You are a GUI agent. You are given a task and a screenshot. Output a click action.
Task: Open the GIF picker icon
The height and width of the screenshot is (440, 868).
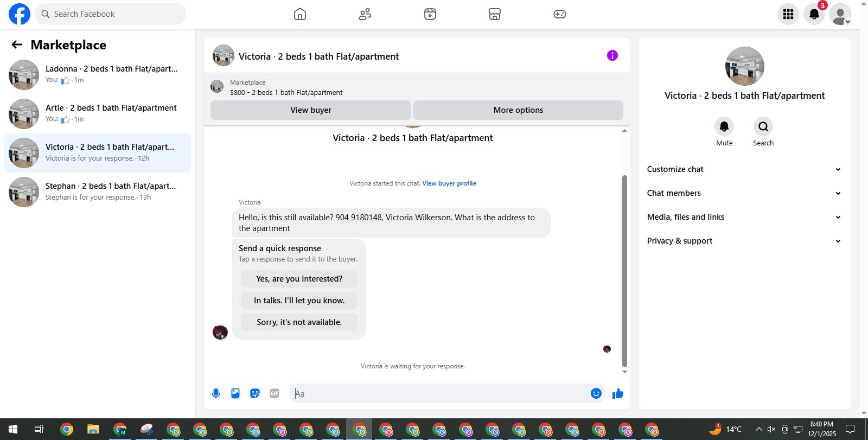tap(275, 393)
